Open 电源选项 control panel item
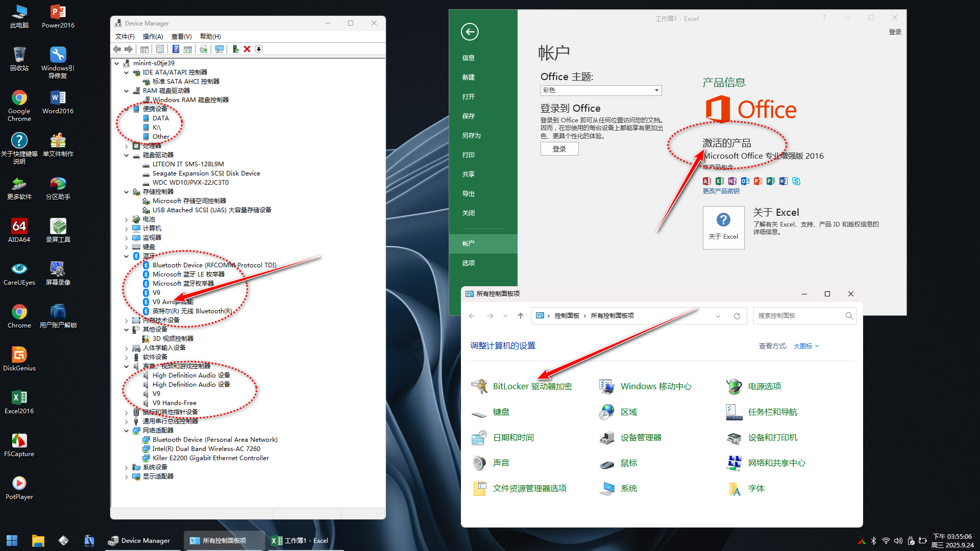Image resolution: width=980 pixels, height=551 pixels. pos(753,386)
